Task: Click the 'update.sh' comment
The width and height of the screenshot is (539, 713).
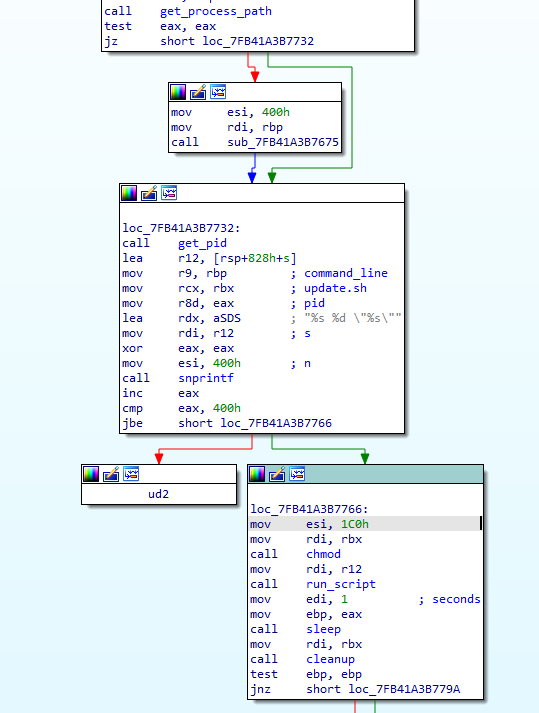Action: (335, 288)
